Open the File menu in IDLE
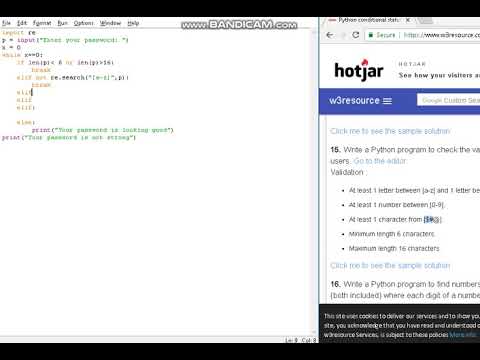This screenshot has height=360, width=480. point(6,23)
